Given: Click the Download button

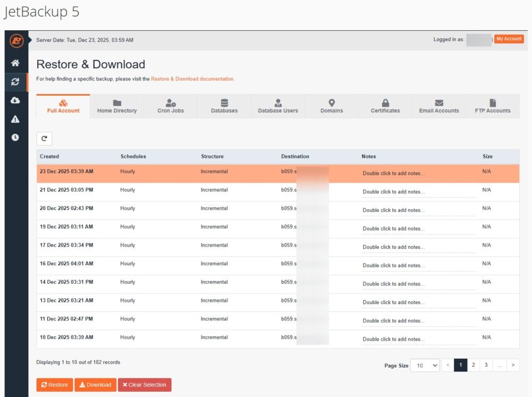Looking at the screenshot, I should pos(95,385).
